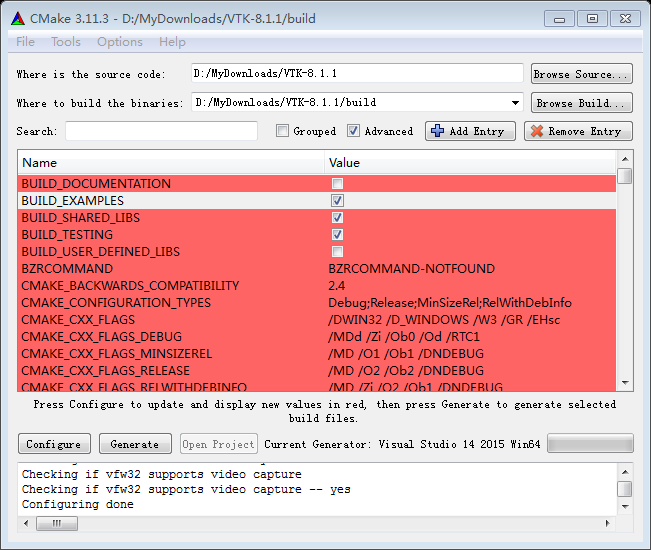
Task: Uncheck BUILD_EXAMPLES checkbox
Action: 337,200
